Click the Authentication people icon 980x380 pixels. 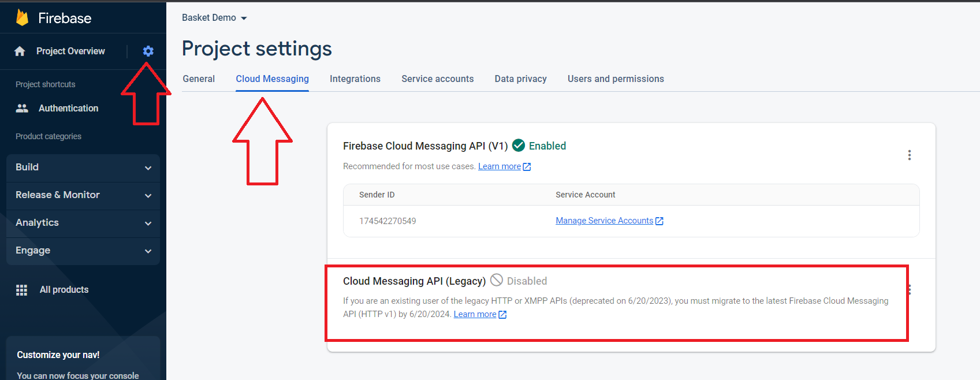coord(22,108)
